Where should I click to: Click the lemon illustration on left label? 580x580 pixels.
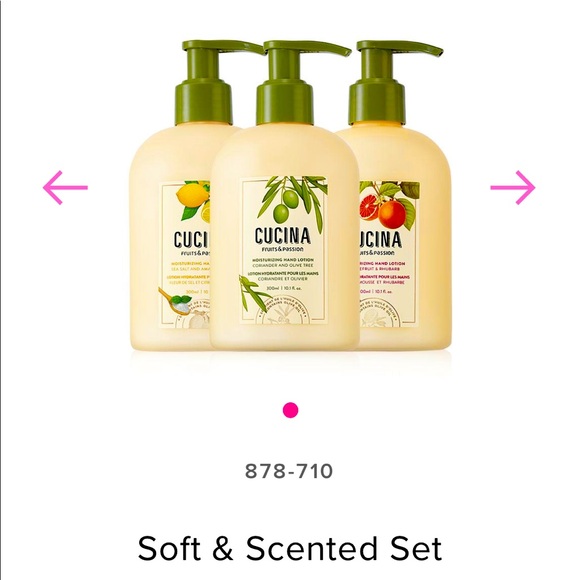coord(192,202)
